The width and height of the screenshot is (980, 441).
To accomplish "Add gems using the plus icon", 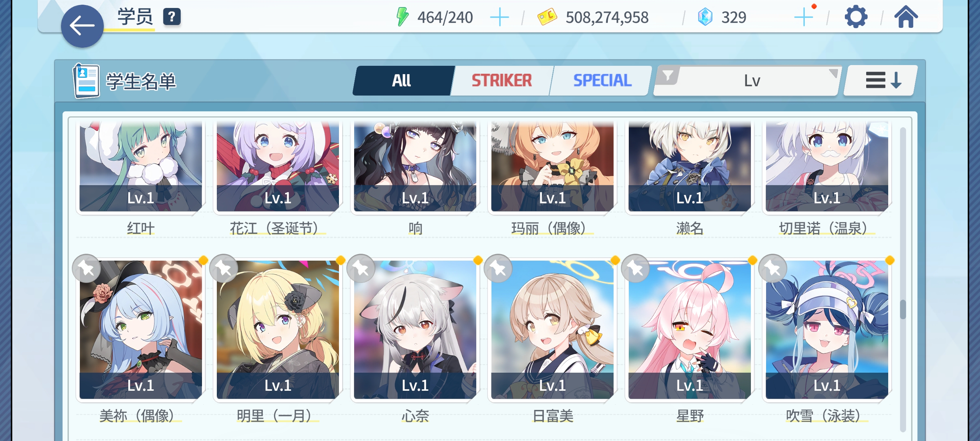I will coord(804,17).
